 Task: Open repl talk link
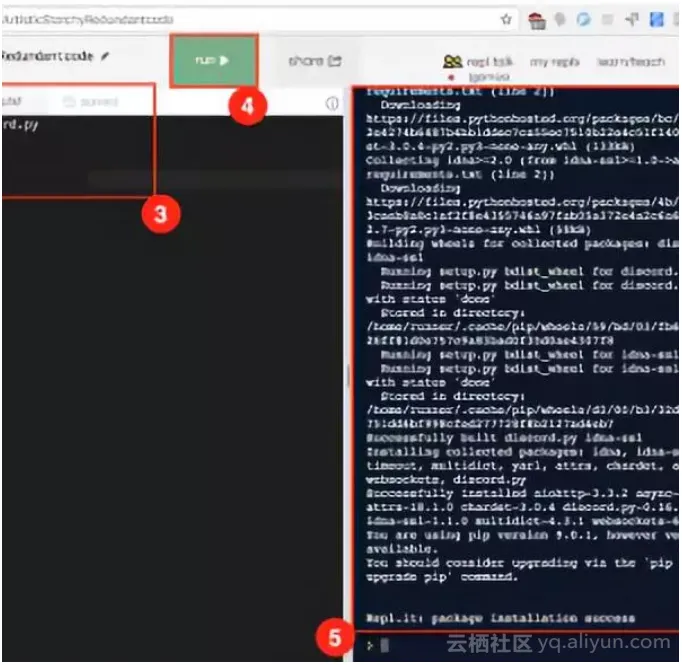(490, 62)
